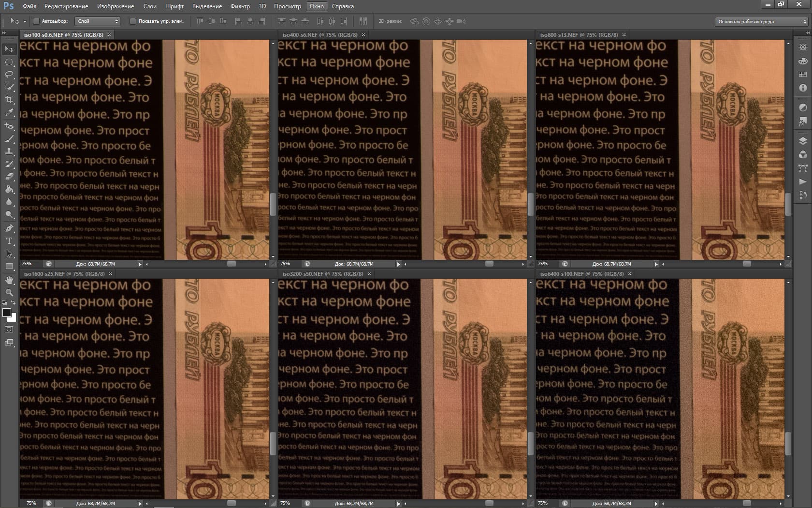The image size is (812, 508).
Task: Toggle the screen mode button
Action: click(9, 343)
